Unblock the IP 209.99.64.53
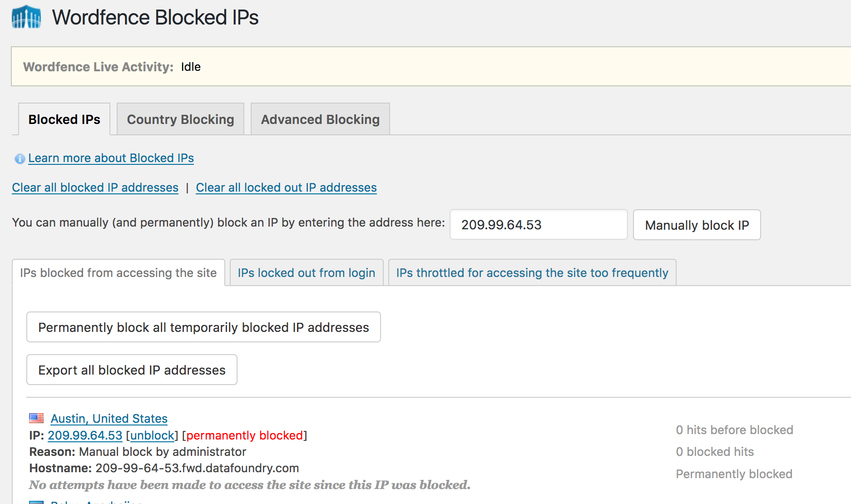This screenshot has height=504, width=851. click(x=152, y=435)
